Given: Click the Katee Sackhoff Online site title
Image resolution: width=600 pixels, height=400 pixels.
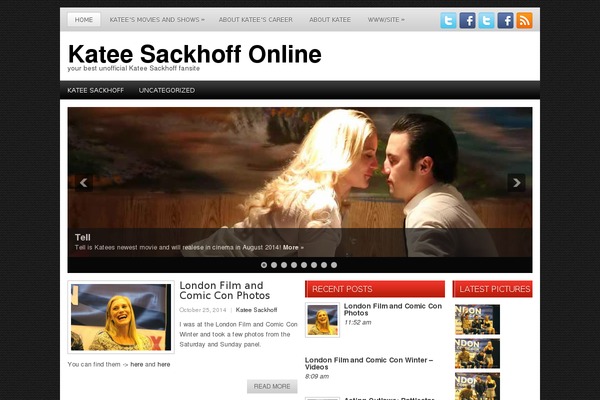Looking at the screenshot, I should (x=195, y=54).
